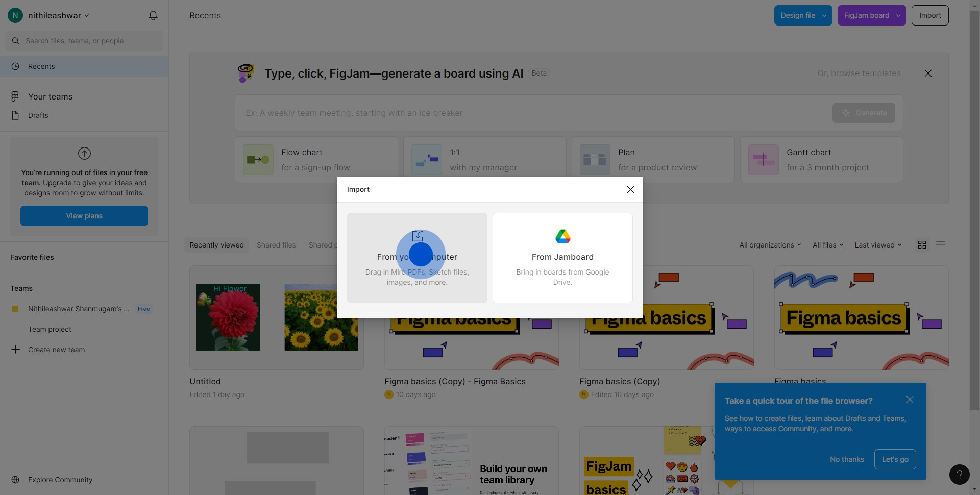Open Explore Community
Image resolution: width=980 pixels, height=495 pixels.
click(x=60, y=480)
